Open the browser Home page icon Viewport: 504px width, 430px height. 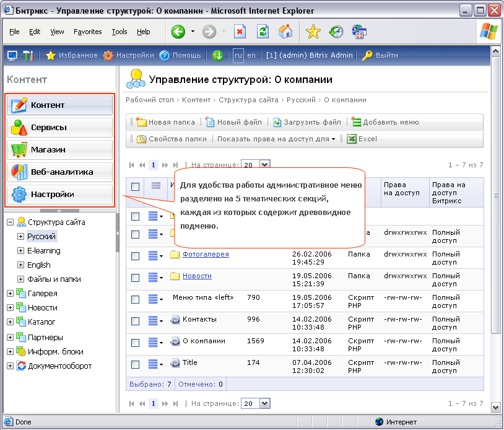(285, 32)
